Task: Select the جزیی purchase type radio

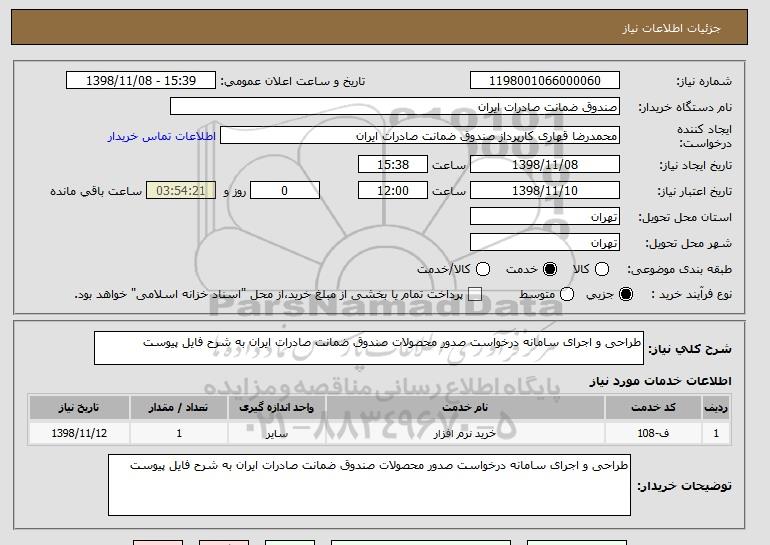Action: (x=626, y=294)
